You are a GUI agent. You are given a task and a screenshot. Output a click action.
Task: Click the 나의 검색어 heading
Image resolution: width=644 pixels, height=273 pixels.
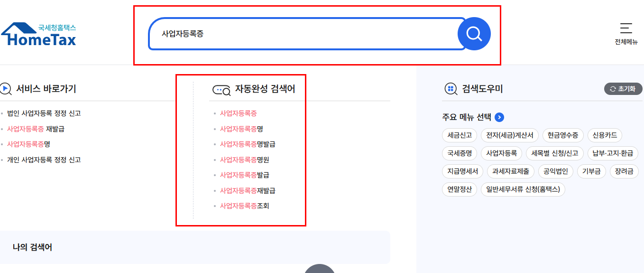coord(32,247)
